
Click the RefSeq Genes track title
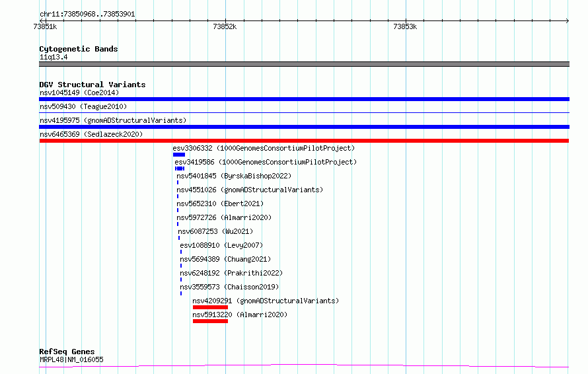click(67, 352)
